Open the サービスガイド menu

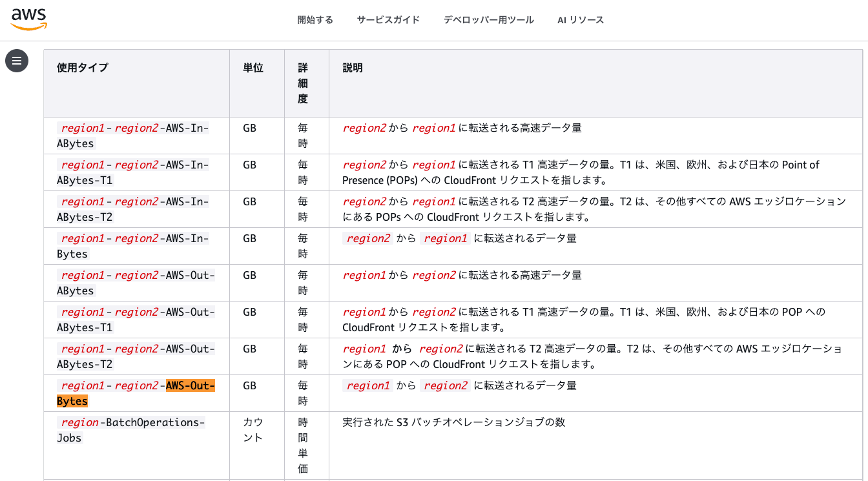coord(388,20)
